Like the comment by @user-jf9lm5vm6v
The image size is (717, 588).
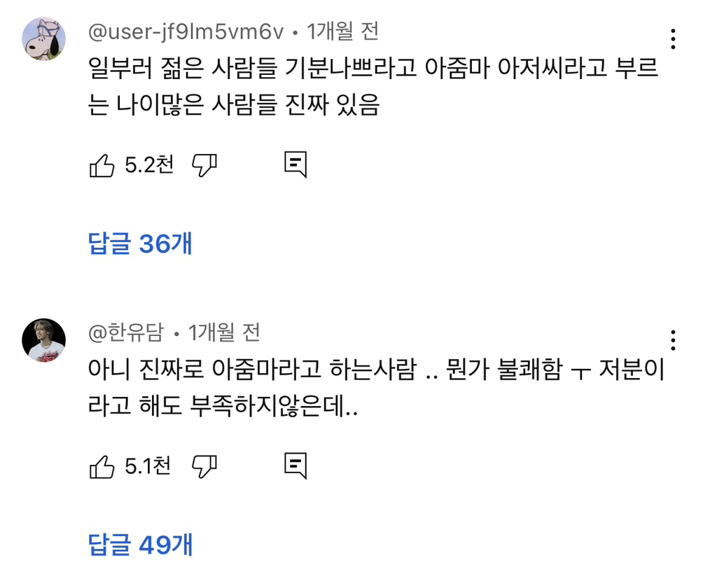tap(102, 166)
